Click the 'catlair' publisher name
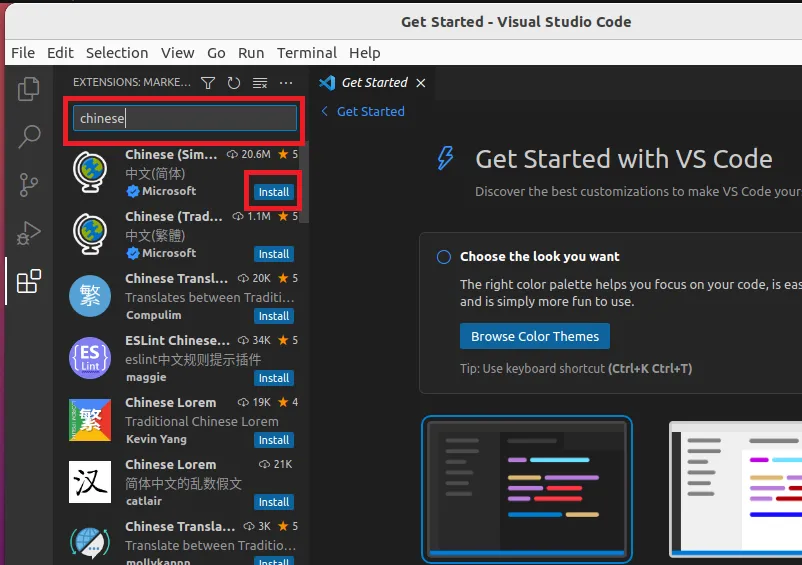 click(x=144, y=501)
